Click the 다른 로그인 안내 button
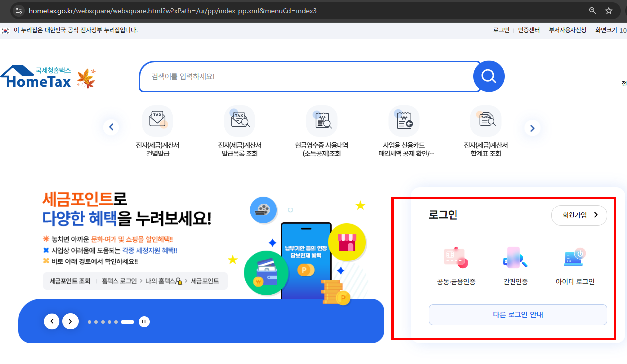Image resolution: width=627 pixels, height=364 pixels. click(517, 314)
